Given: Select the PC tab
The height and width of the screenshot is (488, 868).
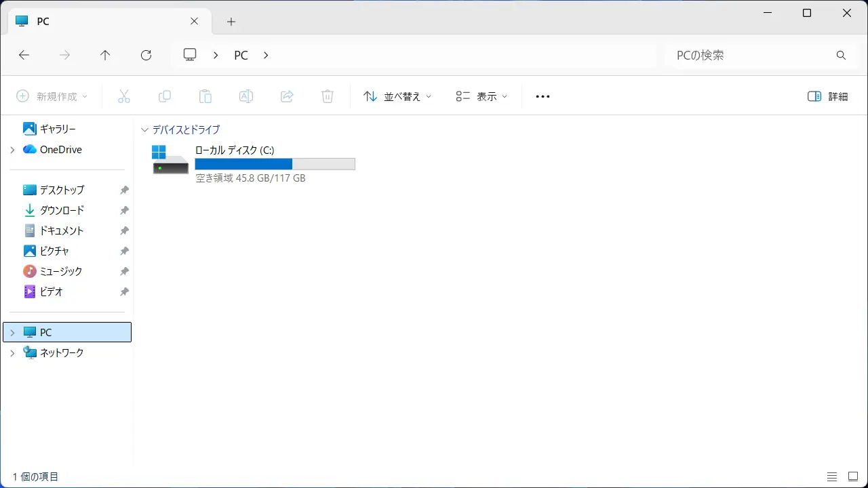Looking at the screenshot, I should (x=108, y=21).
